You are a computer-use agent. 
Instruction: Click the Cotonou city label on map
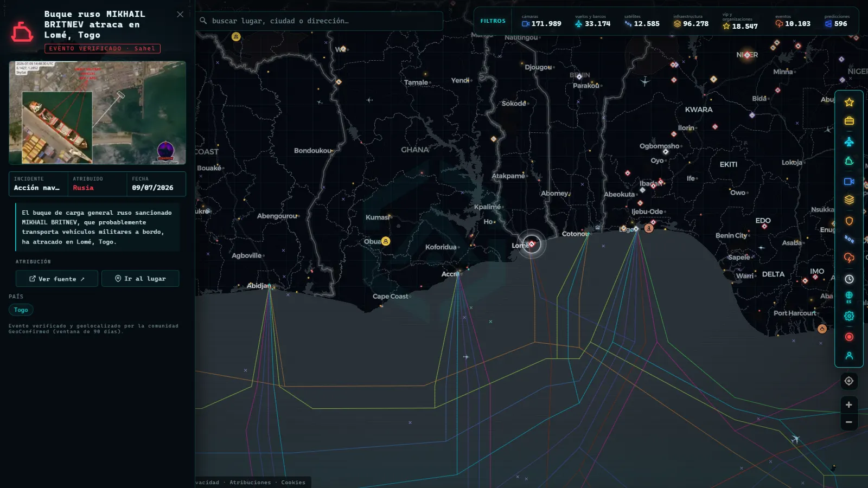(x=575, y=234)
